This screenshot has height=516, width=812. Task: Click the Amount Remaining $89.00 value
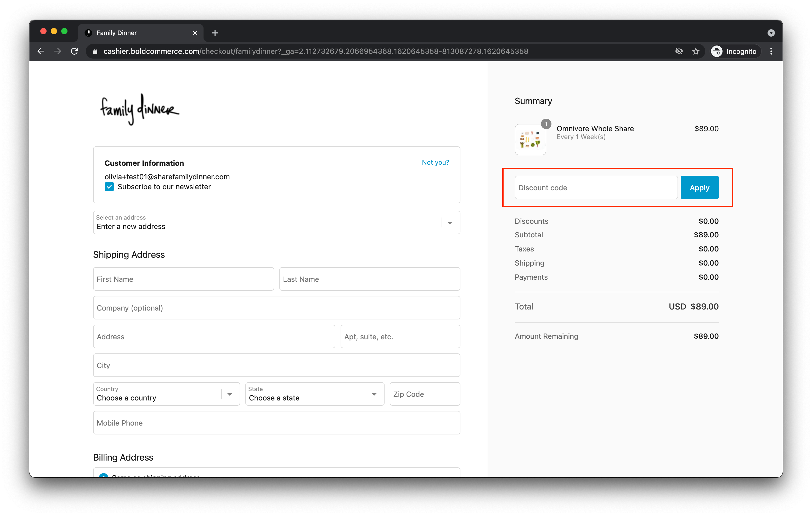pyautogui.click(x=706, y=336)
